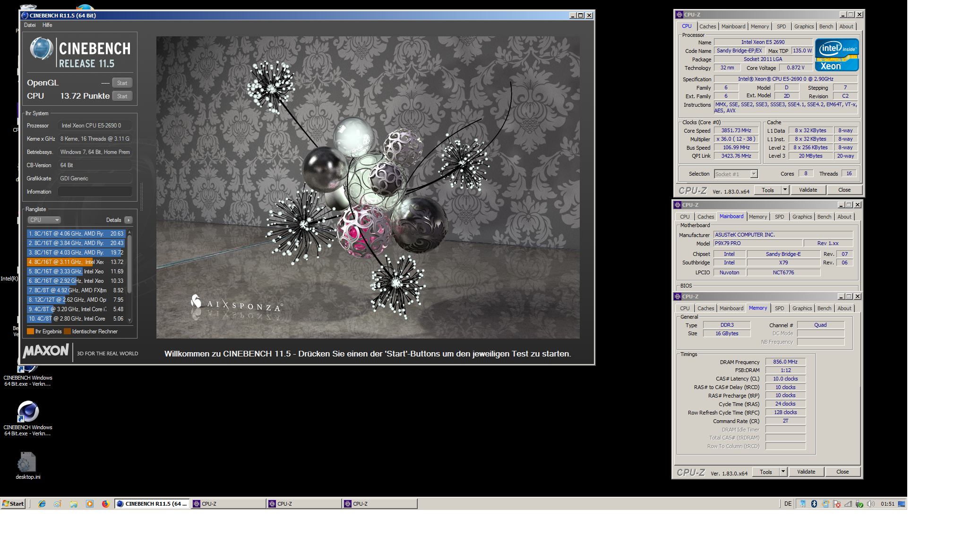Image resolution: width=980 pixels, height=551 pixels.
Task: Open Firefox from the quick launch bar
Action: [x=105, y=504]
